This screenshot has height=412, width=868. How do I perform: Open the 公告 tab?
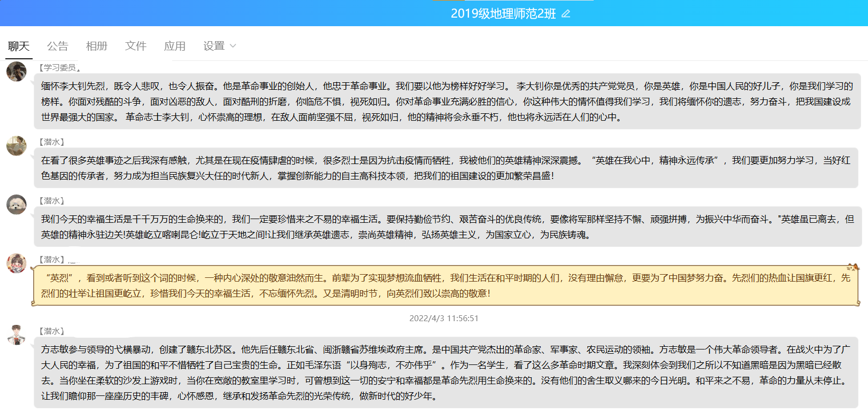[58, 46]
